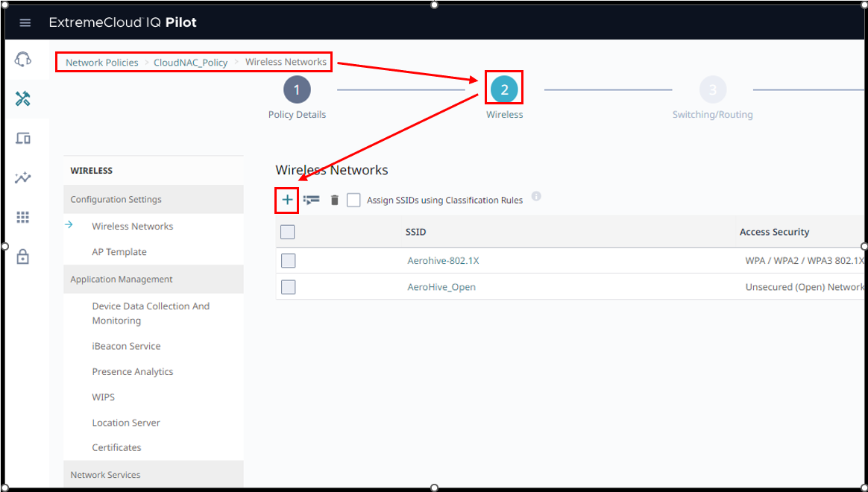Add a new wireless network with plus icon
Screen dimensions: 868x492
tap(287, 200)
